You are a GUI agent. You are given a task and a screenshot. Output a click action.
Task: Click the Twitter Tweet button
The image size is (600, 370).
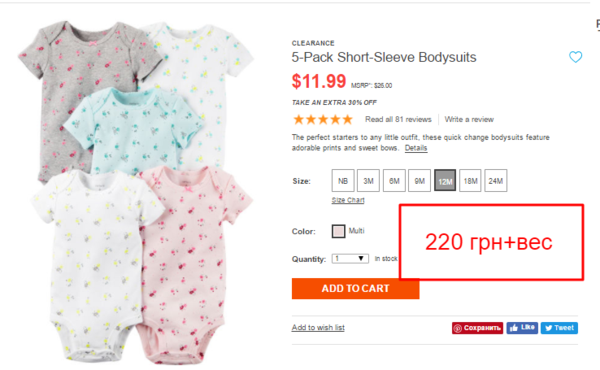(559, 328)
